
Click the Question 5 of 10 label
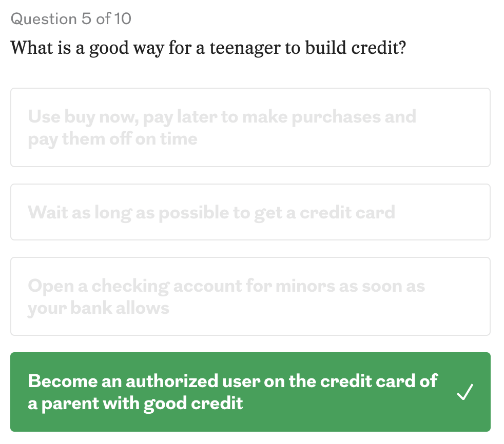coord(71,19)
